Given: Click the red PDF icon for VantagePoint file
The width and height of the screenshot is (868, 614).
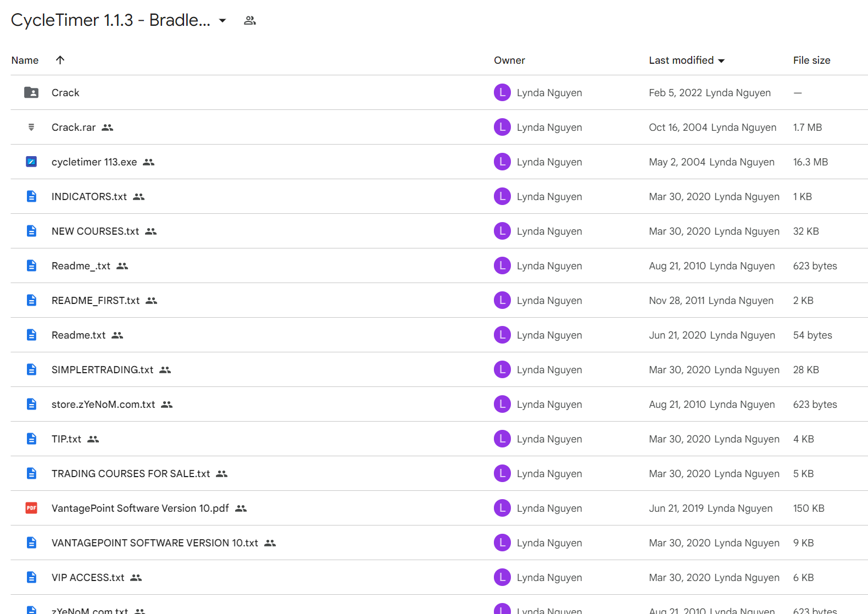Looking at the screenshot, I should [x=31, y=508].
